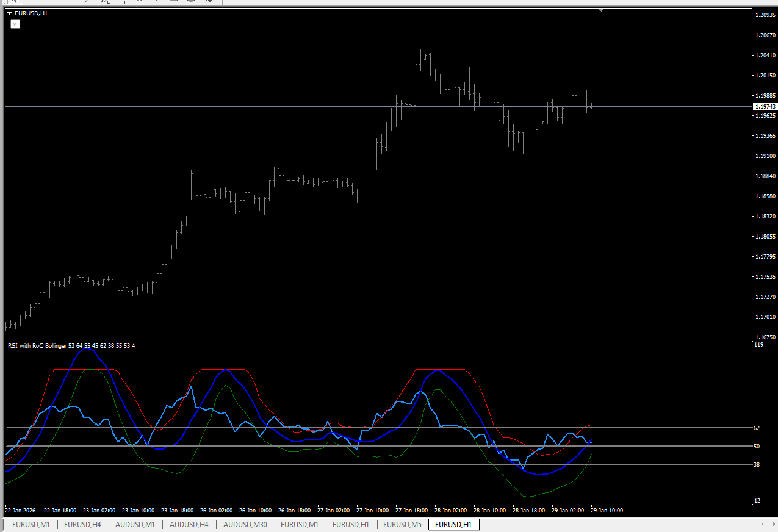
Task: Click the indicator level label 38
Action: tap(757, 465)
